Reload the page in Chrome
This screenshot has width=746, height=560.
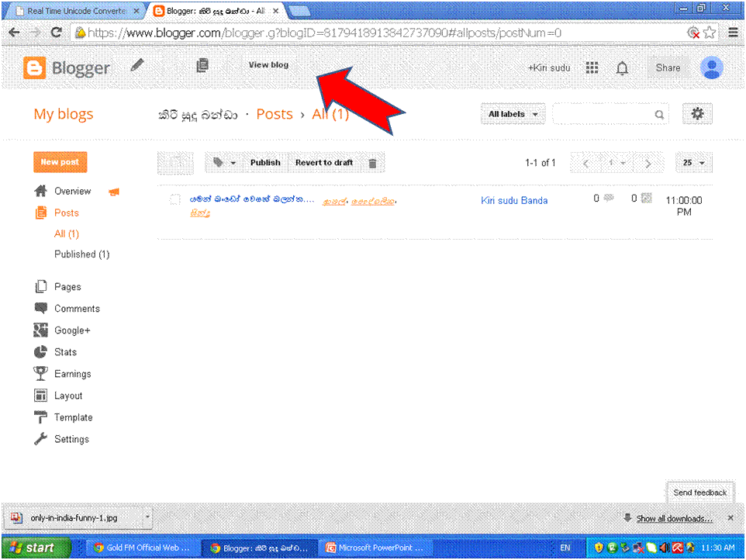(x=56, y=33)
